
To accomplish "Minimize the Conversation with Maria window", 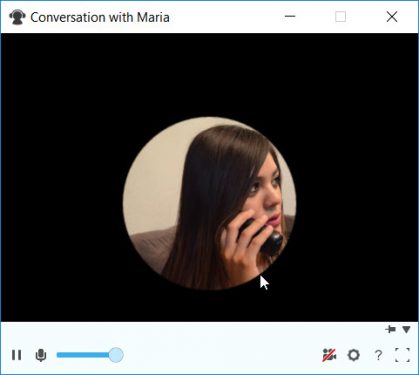I will 290,16.
